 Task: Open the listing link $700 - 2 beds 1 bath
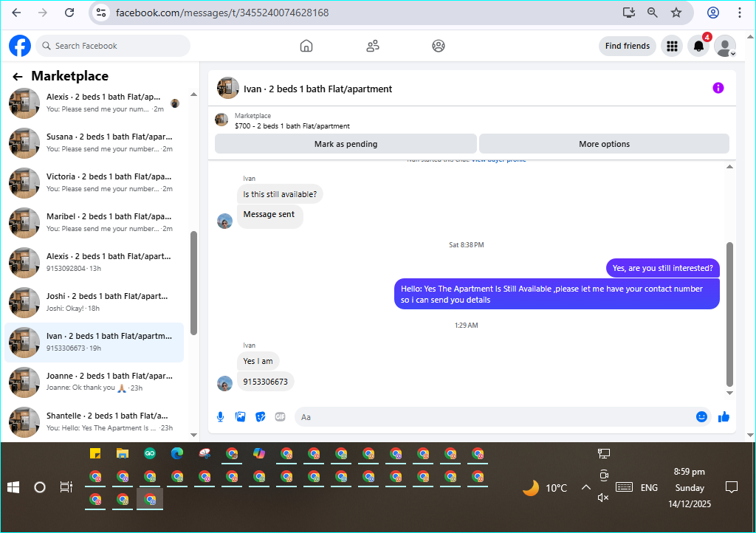[x=292, y=125]
